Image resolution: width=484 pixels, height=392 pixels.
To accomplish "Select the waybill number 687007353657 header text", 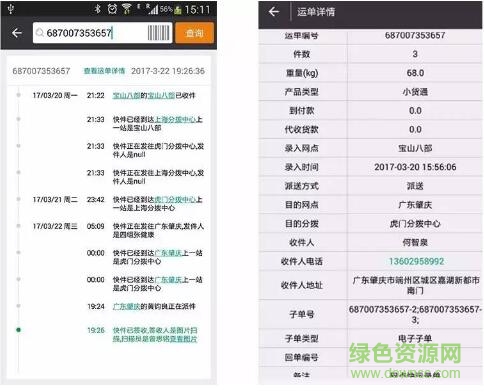I will click(x=41, y=71).
